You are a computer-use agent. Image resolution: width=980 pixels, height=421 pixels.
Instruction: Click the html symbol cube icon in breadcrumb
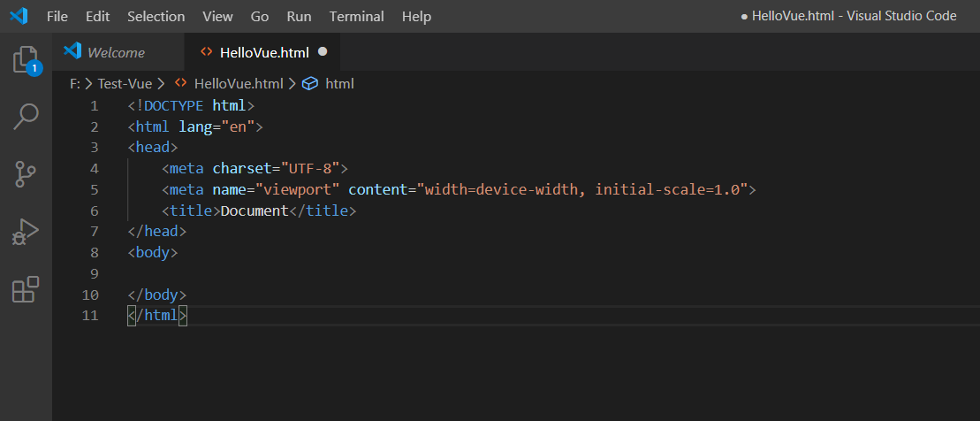(x=311, y=83)
